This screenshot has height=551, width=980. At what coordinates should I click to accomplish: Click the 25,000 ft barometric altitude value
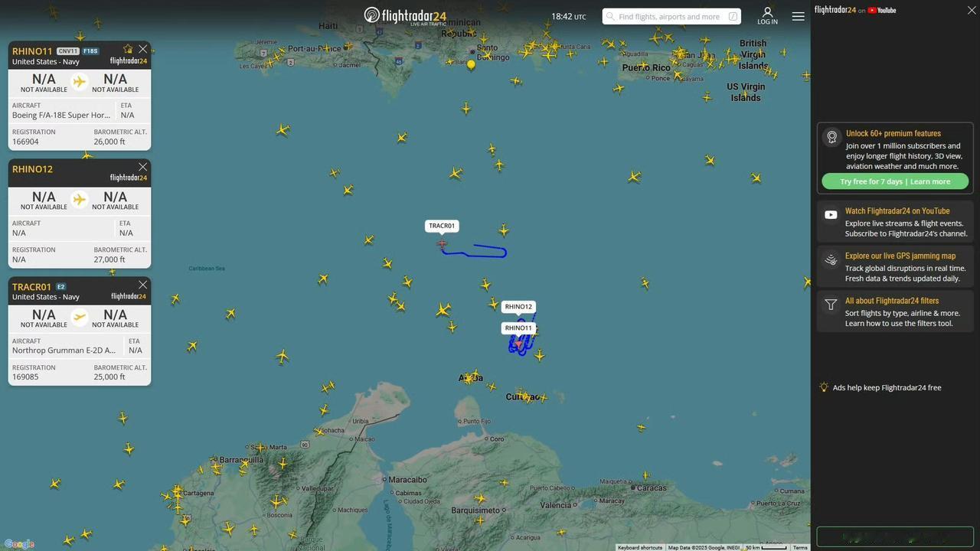point(109,377)
